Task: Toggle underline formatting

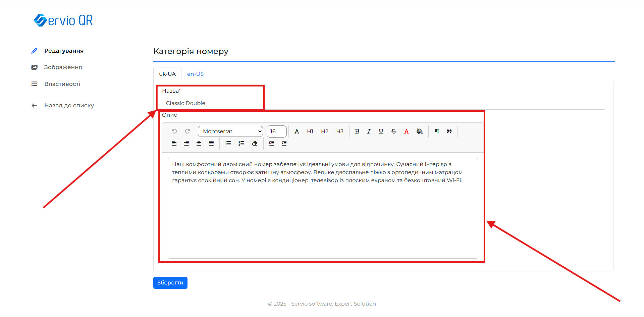Action: point(381,131)
